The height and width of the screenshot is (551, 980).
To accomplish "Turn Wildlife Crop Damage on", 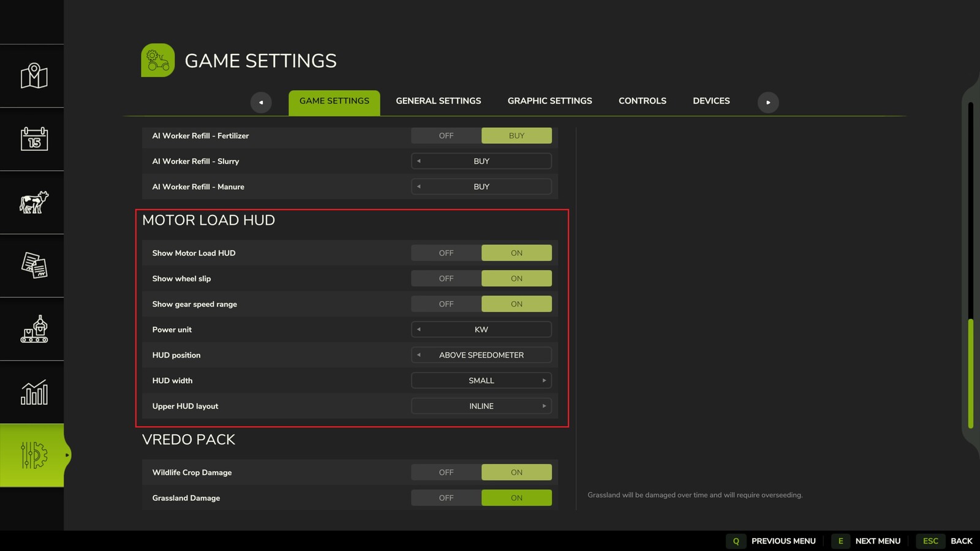I will (516, 473).
